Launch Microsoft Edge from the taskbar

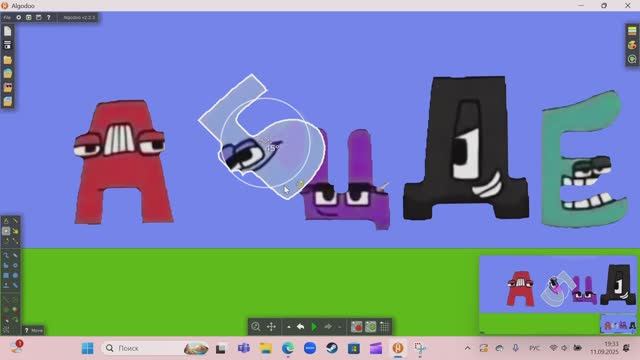pos(288,348)
